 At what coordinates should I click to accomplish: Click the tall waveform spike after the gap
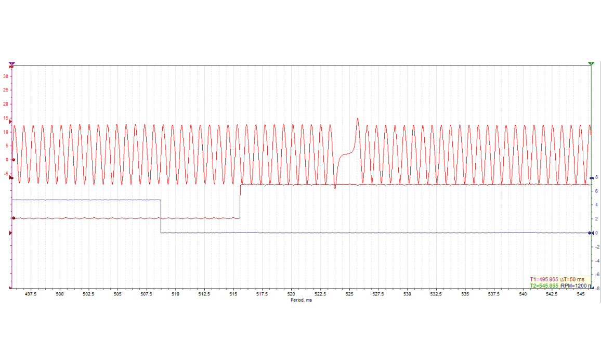click(357, 121)
